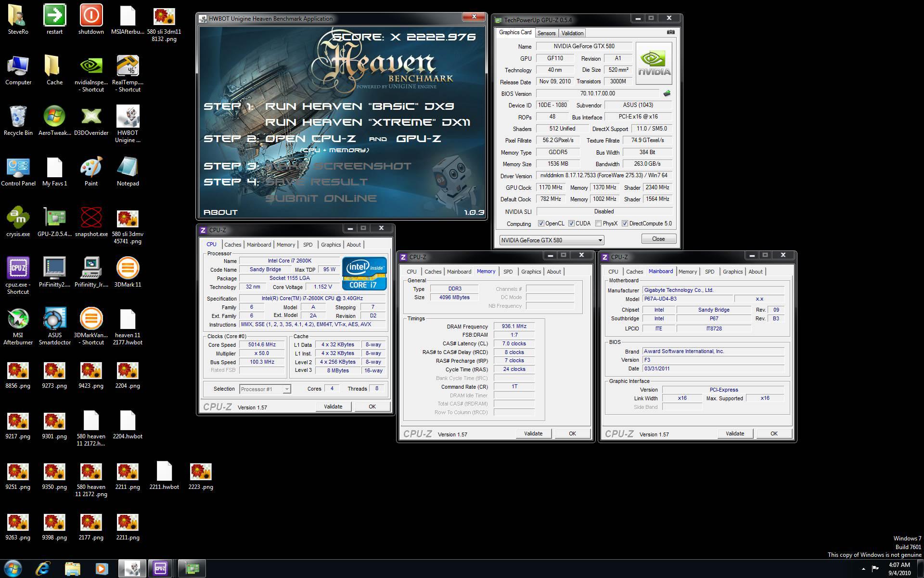
Task: Open Processor #1 selection dropdown
Action: coord(265,389)
